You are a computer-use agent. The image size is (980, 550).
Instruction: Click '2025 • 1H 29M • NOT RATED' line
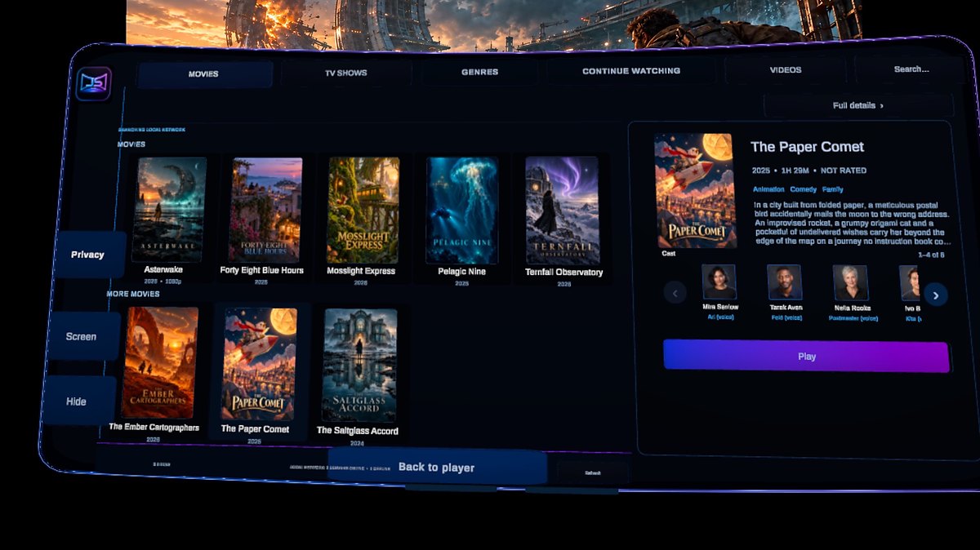click(x=809, y=171)
